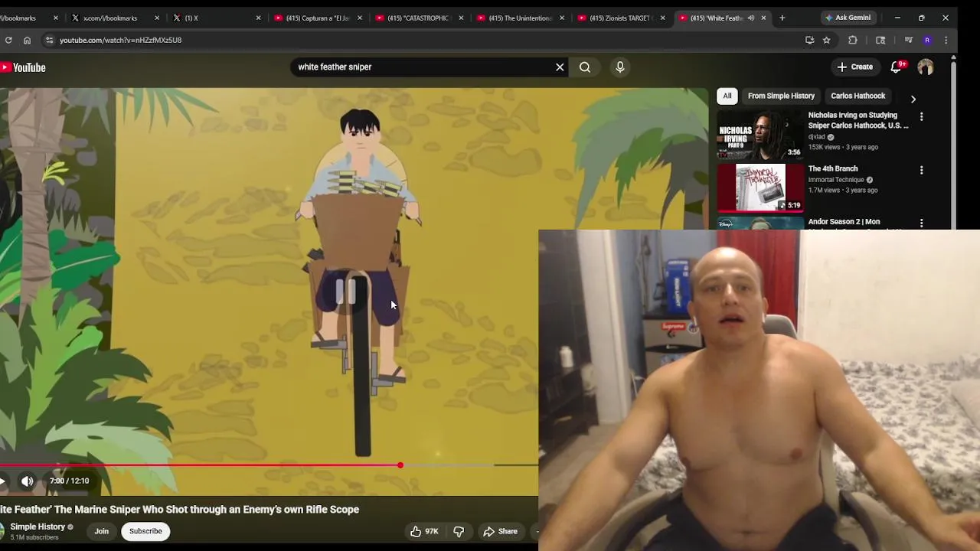This screenshot has height=551, width=980.
Task: Open a new browser tab
Action: click(x=782, y=18)
